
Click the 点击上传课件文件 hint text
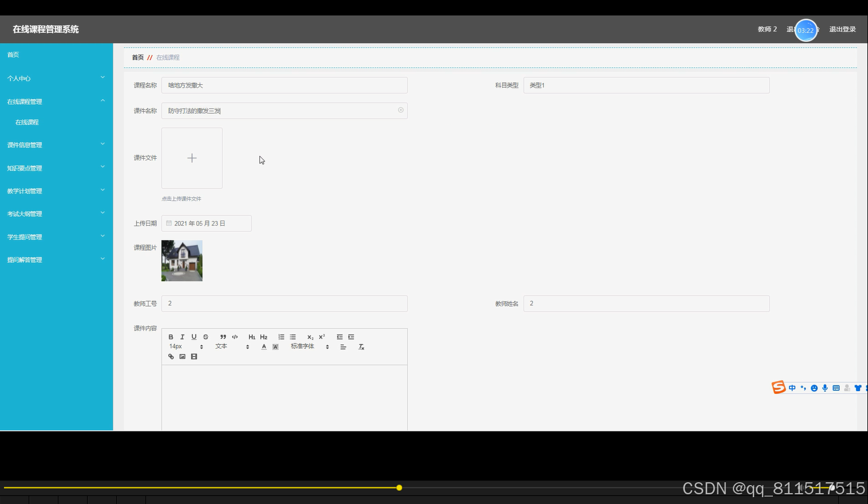point(182,199)
